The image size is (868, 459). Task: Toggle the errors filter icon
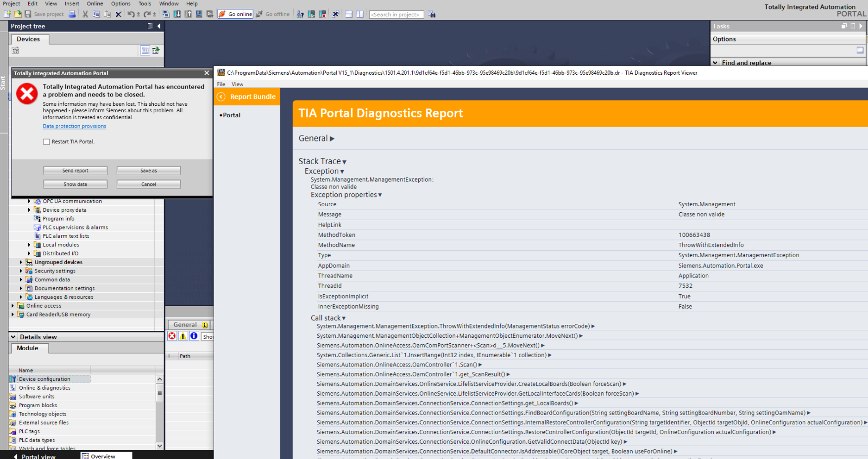tap(172, 336)
